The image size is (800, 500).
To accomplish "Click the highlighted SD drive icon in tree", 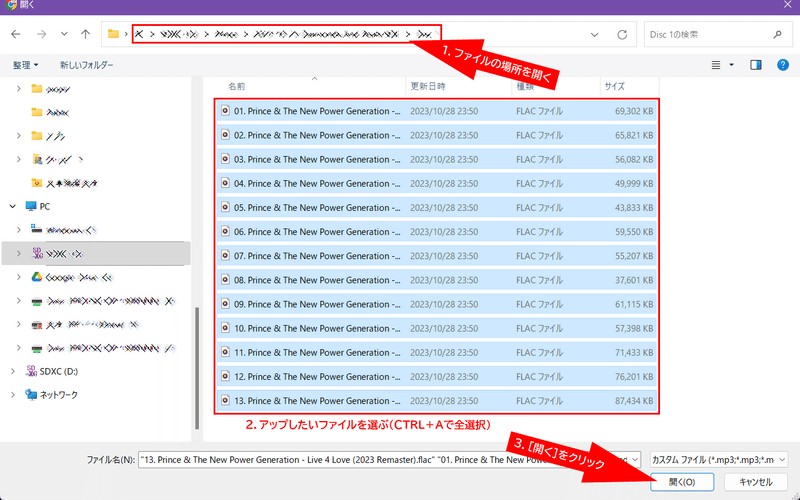I will (37, 253).
